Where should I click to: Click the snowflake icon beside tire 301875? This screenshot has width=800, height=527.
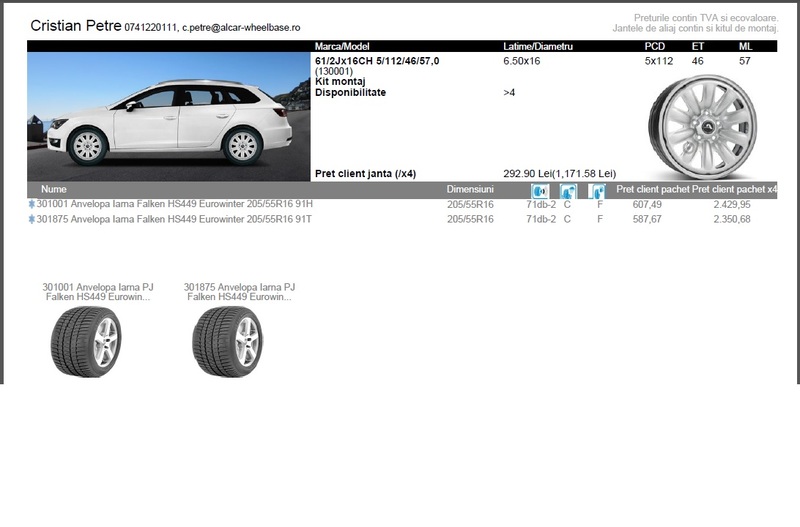(x=32, y=219)
